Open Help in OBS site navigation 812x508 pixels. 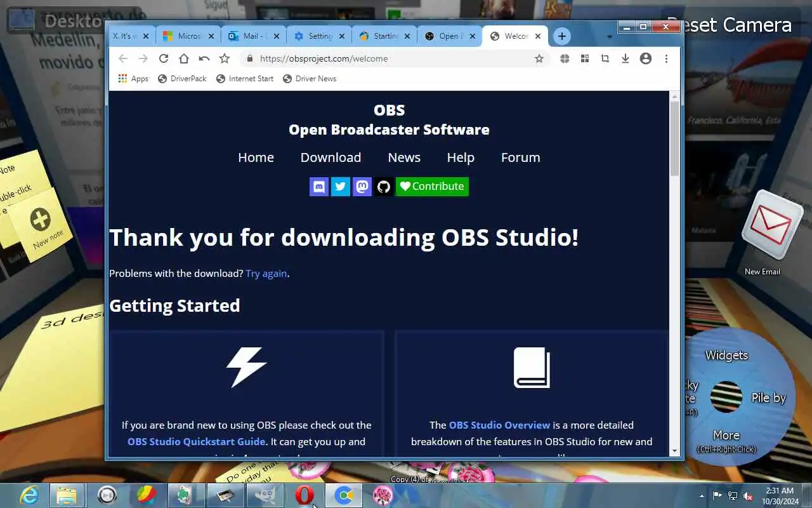point(461,157)
